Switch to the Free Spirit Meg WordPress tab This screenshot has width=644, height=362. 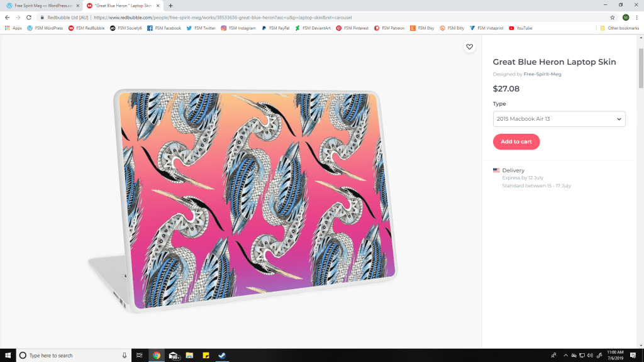[43, 6]
